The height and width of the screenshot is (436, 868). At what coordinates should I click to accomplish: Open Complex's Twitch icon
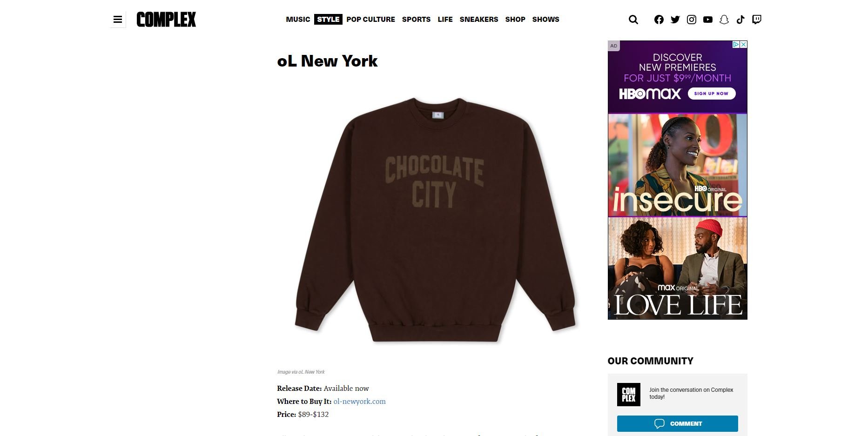pos(757,20)
